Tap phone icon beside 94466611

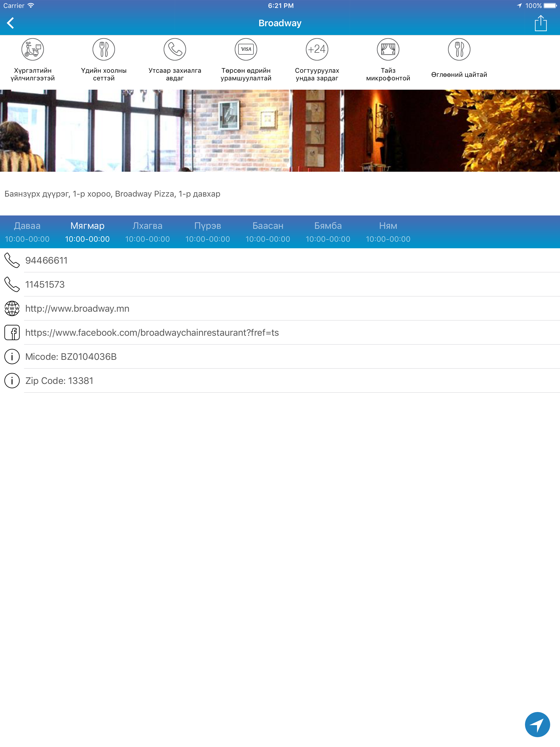(x=12, y=260)
